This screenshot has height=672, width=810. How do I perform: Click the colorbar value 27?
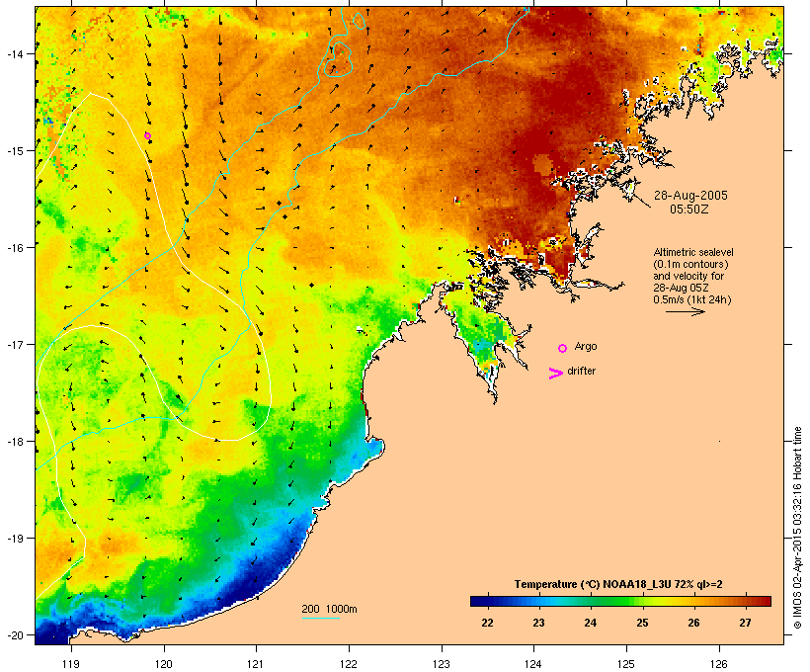[745, 623]
